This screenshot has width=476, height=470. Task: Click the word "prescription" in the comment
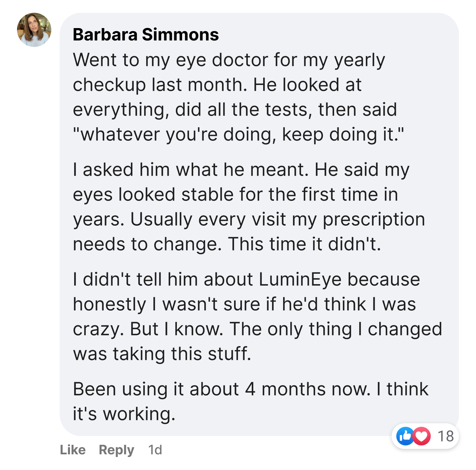pos(374,219)
